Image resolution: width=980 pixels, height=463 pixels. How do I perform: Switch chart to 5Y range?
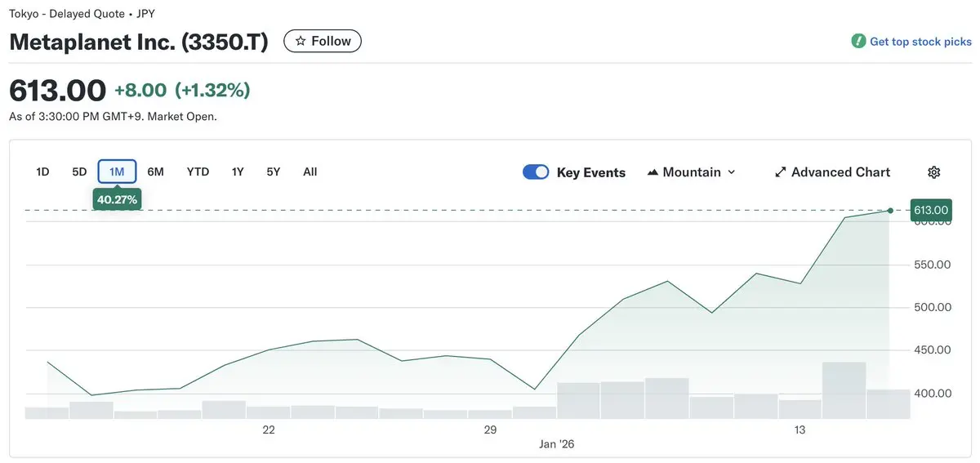[273, 171]
